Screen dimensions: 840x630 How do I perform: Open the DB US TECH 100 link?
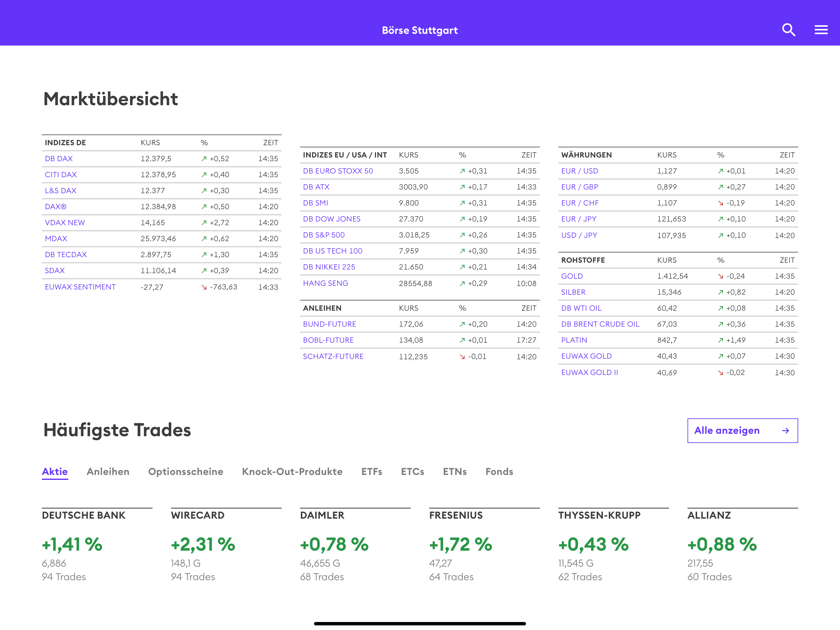pos(333,250)
